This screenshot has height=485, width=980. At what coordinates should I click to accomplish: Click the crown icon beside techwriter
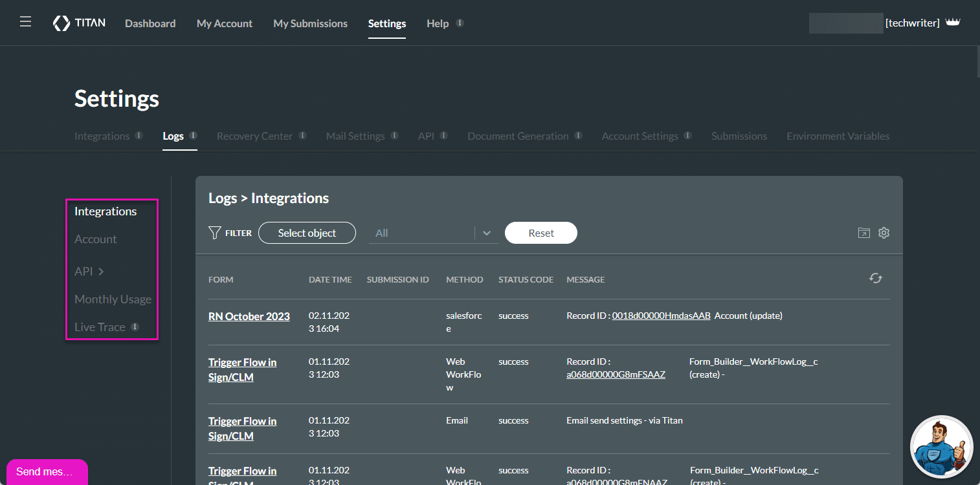[x=953, y=21]
